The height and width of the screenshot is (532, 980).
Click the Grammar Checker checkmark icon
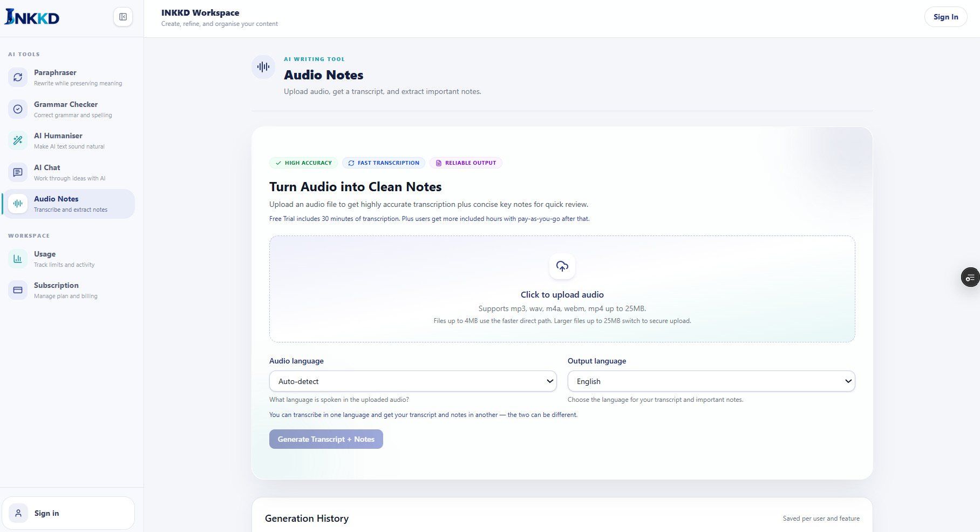tap(18, 109)
